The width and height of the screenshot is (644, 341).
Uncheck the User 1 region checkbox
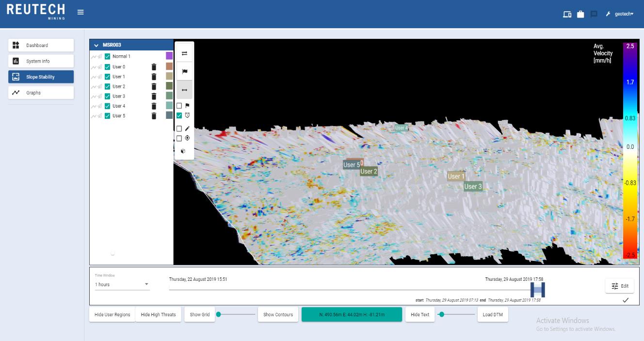[x=108, y=77]
